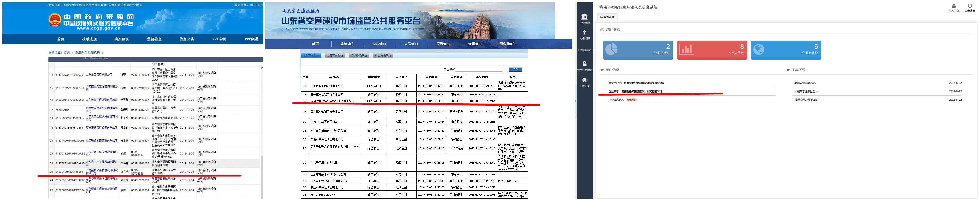
Task: Click the 查询 search button
Action: pos(515,69)
